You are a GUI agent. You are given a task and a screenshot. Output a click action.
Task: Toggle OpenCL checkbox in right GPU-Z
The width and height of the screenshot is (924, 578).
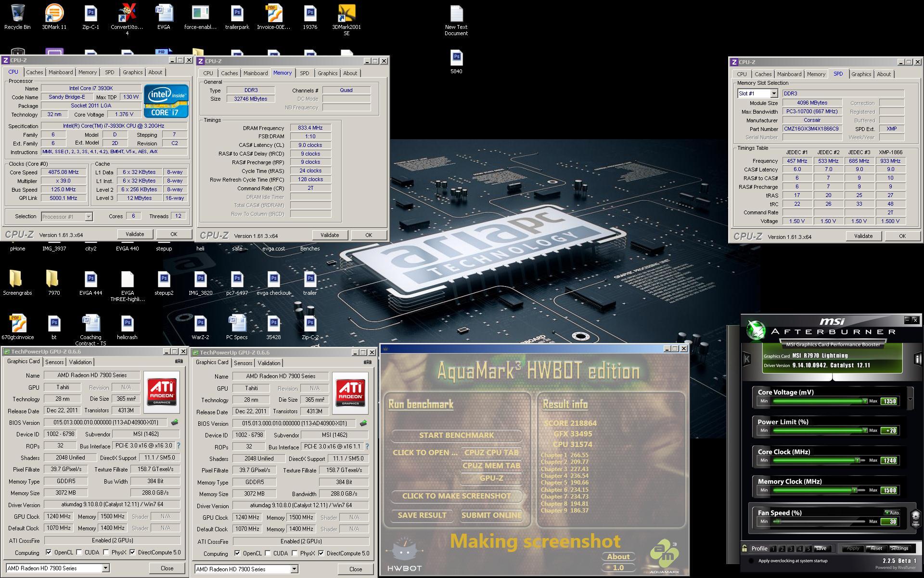pyautogui.click(x=237, y=553)
